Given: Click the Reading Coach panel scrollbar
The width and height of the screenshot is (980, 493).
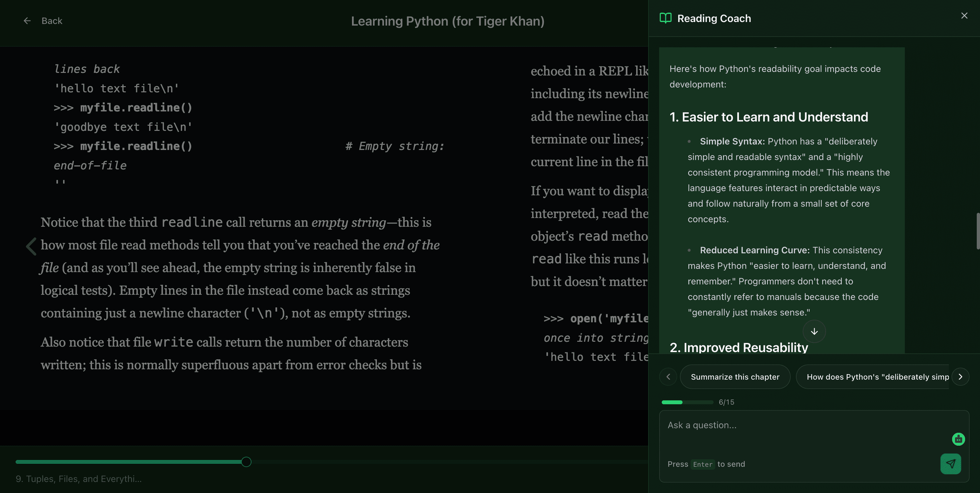Looking at the screenshot, I should pos(977,231).
